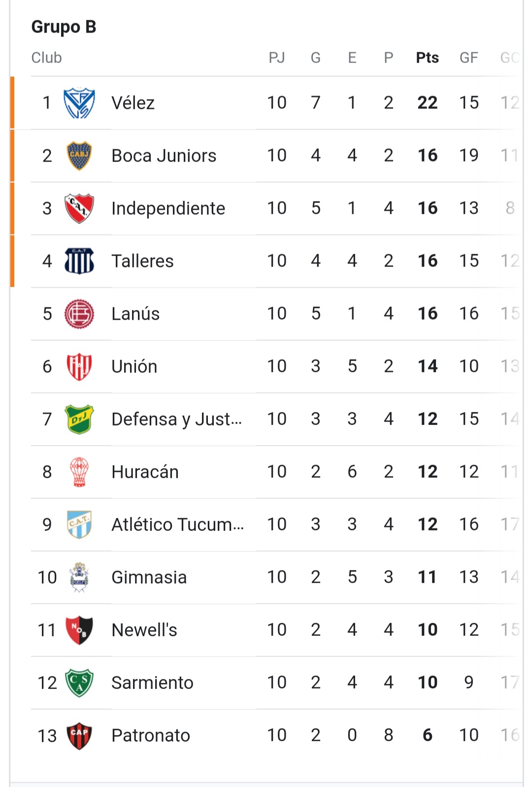Open the Newell's red-black shield
532x787 pixels.
click(79, 630)
